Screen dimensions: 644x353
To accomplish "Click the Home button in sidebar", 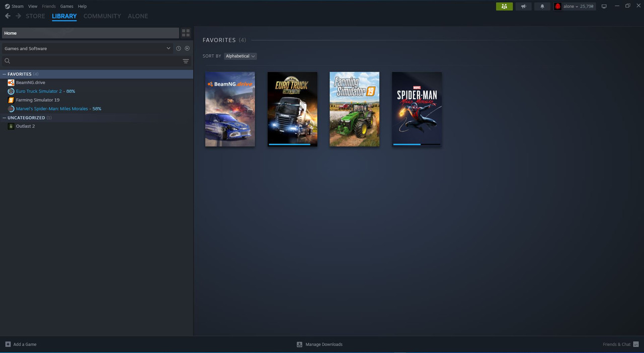I will tap(91, 33).
